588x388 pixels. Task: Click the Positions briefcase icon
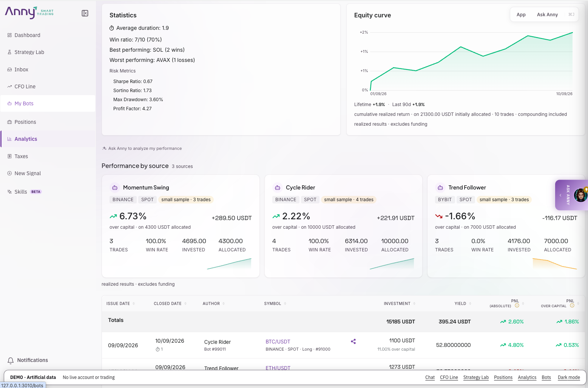(x=9, y=122)
